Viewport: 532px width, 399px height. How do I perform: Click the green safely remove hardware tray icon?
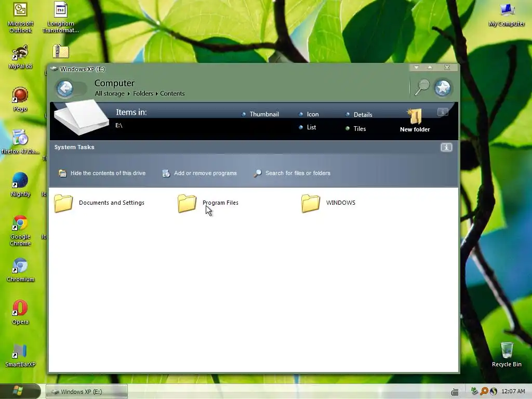(x=474, y=391)
